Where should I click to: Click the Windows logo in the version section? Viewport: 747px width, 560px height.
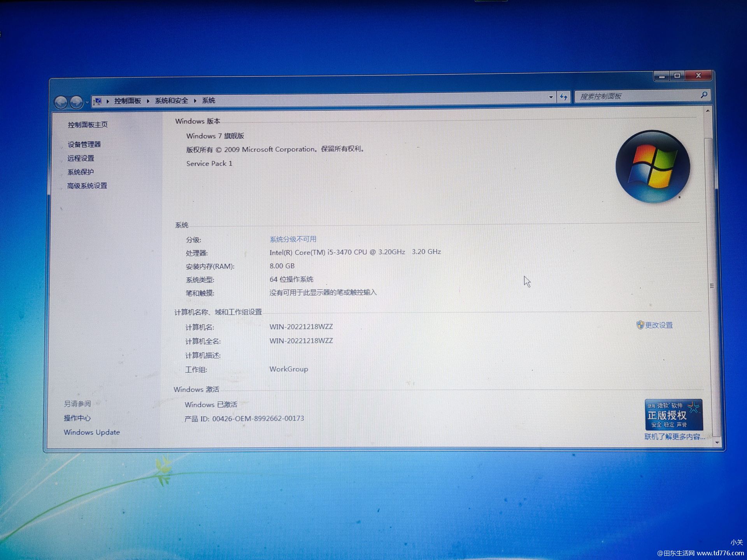point(653,166)
